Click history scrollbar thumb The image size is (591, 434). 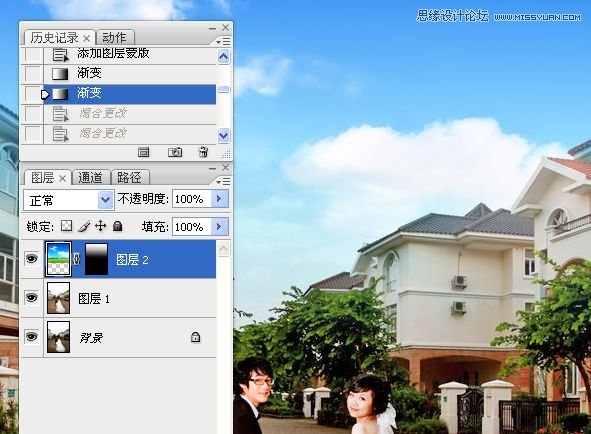pyautogui.click(x=224, y=89)
